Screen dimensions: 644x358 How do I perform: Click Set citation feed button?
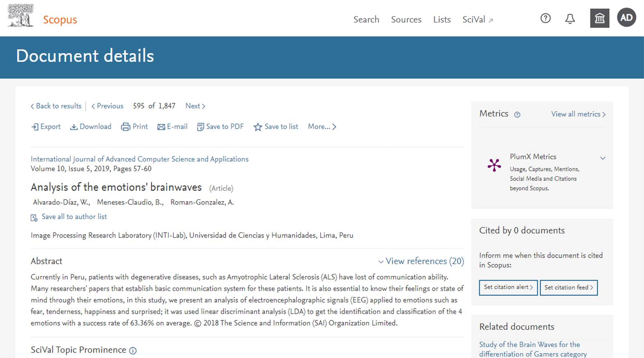point(569,287)
